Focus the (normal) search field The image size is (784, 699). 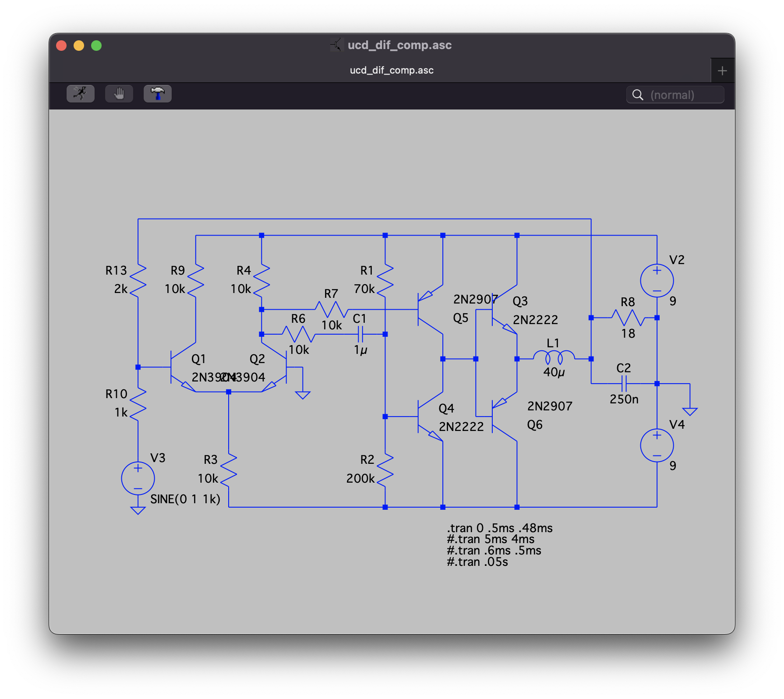[675, 95]
